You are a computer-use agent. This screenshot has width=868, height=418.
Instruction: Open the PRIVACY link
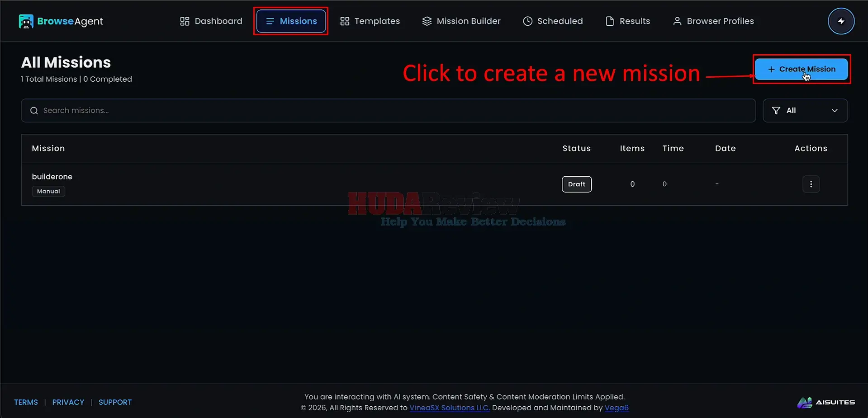coord(68,402)
